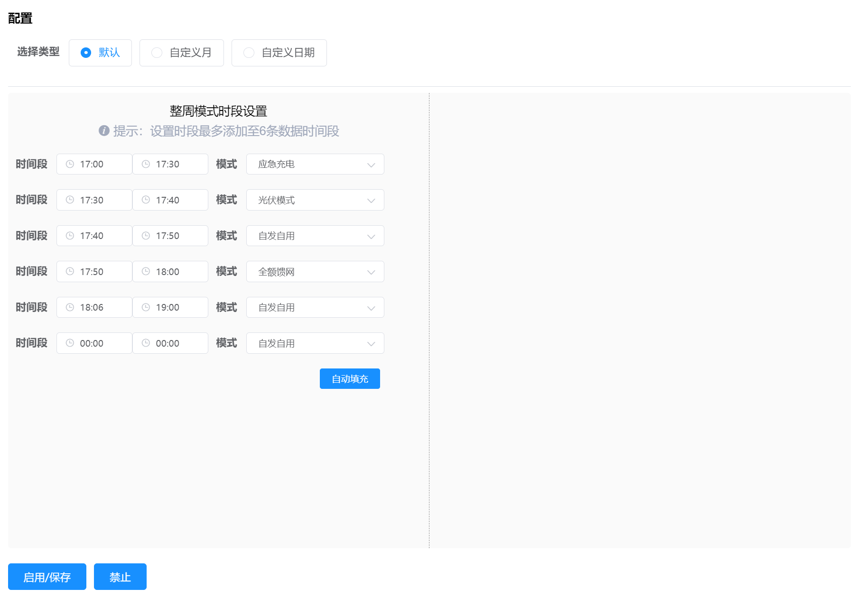Click clock icon in first row 17:30 end field
Screen dimensions: 866x616
(x=146, y=164)
